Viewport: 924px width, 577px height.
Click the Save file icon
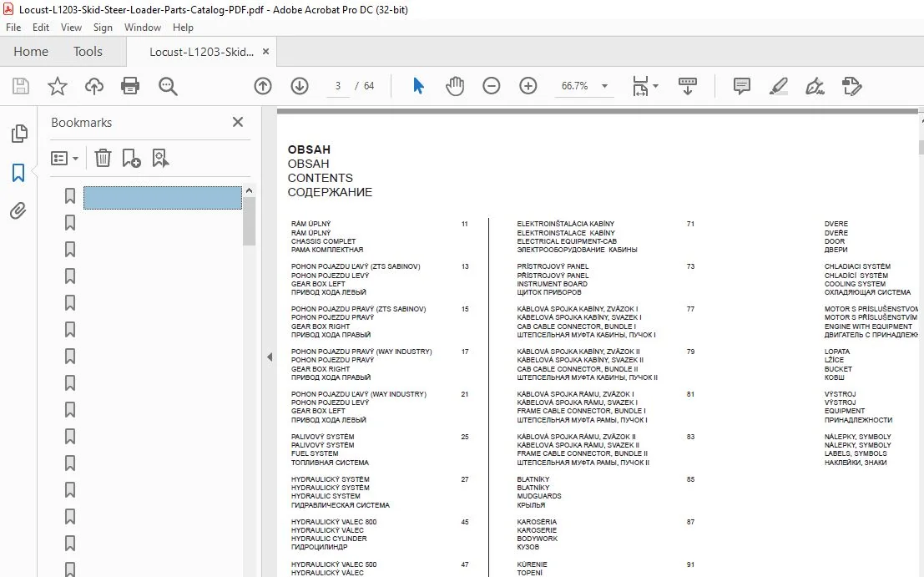click(21, 86)
